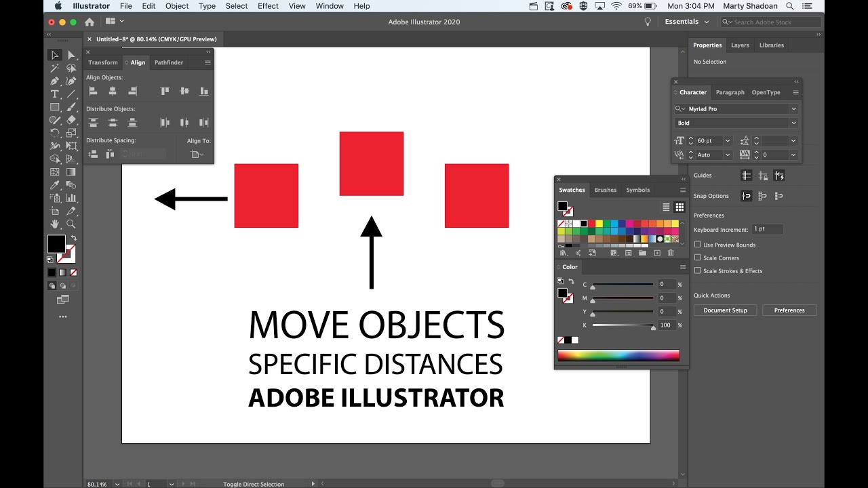Switch swatches to list view
This screenshot has height=488, width=868.
pos(666,207)
